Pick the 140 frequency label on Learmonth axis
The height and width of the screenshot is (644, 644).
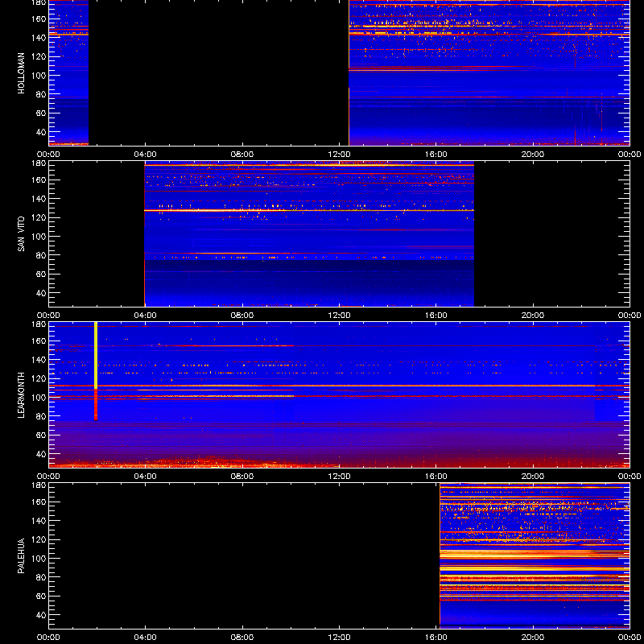tap(39, 360)
